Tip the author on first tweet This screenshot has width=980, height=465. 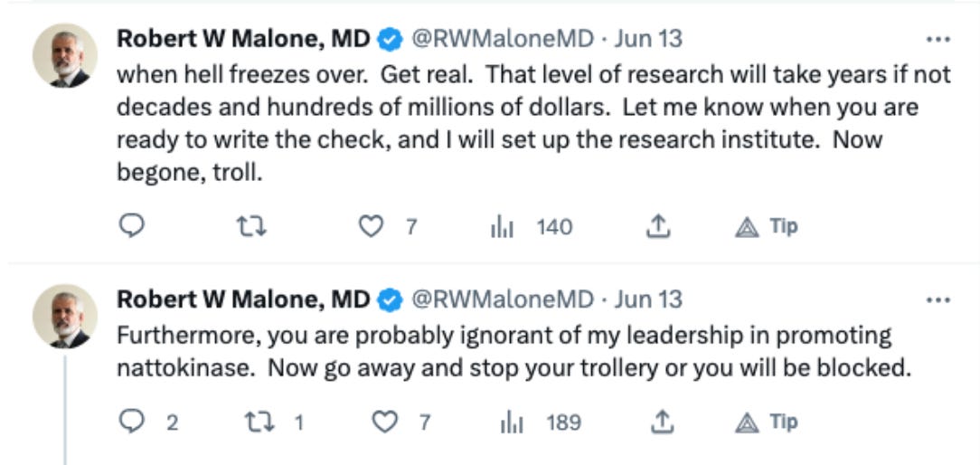pos(767,226)
